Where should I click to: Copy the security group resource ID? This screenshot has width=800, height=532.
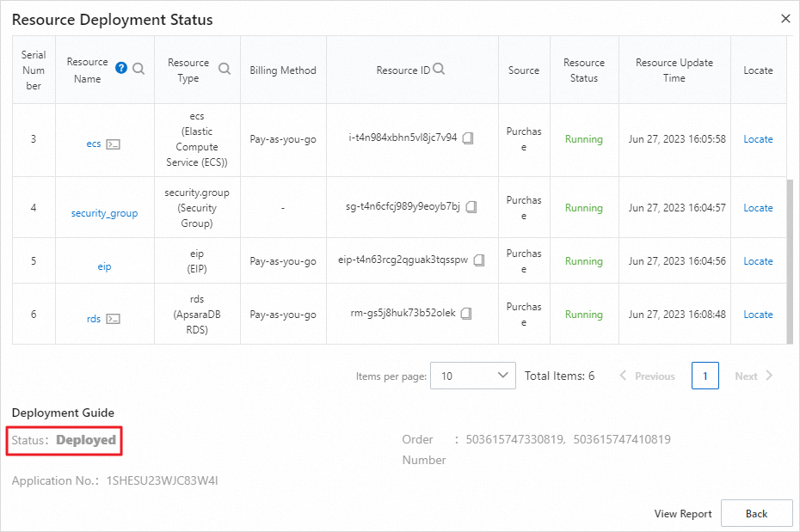(x=471, y=207)
